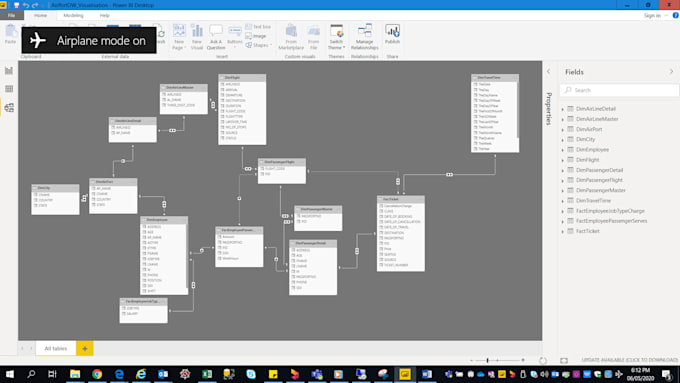Expand DimCity in Fields
The image size is (680, 383).
click(x=563, y=140)
